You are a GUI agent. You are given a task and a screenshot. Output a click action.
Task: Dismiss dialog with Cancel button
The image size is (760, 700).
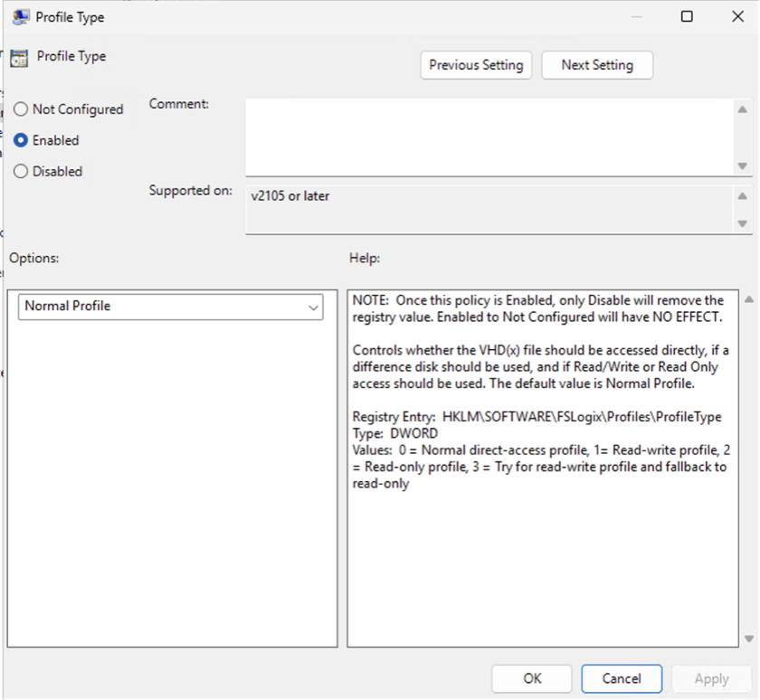pyautogui.click(x=622, y=678)
